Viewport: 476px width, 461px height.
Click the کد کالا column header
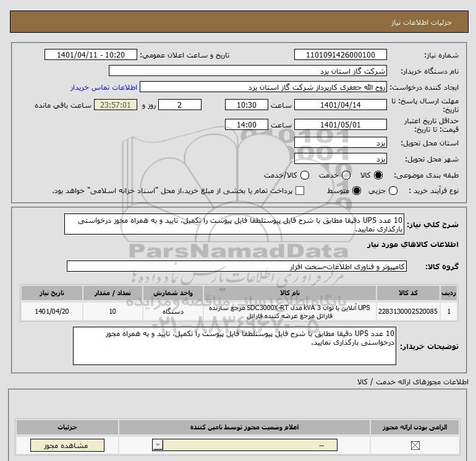(408, 293)
